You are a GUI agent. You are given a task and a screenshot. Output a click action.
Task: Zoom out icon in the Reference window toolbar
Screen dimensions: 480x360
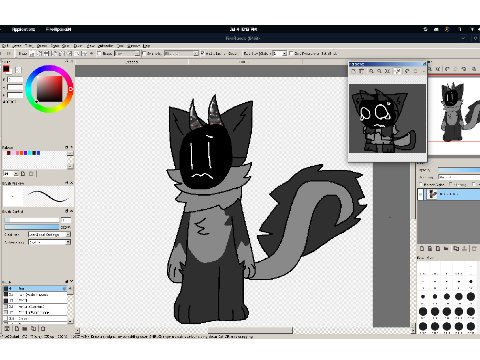coord(379,71)
